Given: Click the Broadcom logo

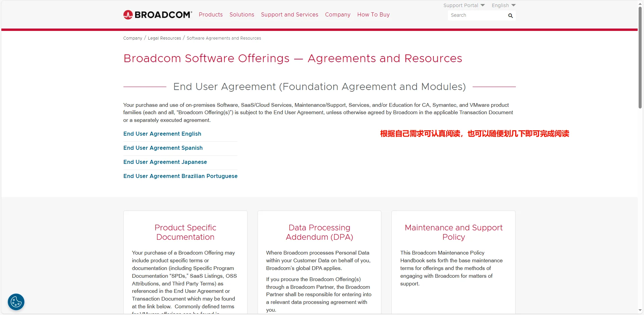Looking at the screenshot, I should tap(158, 15).
